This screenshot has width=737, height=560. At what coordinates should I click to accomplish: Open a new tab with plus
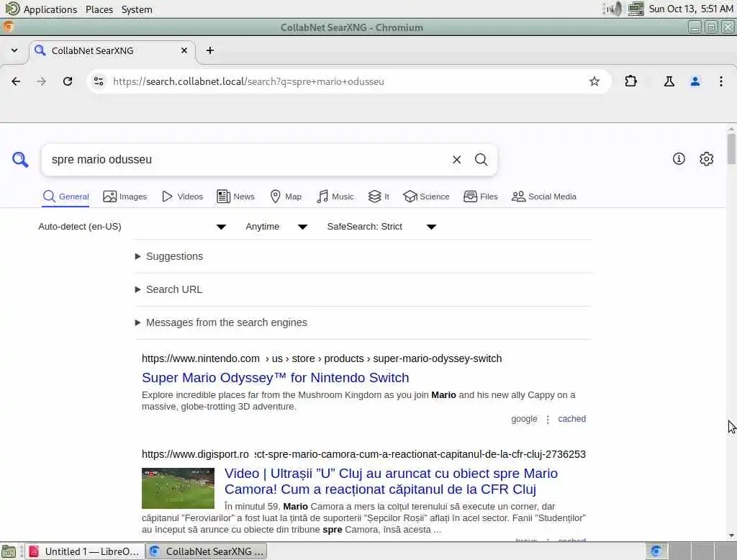tap(210, 50)
